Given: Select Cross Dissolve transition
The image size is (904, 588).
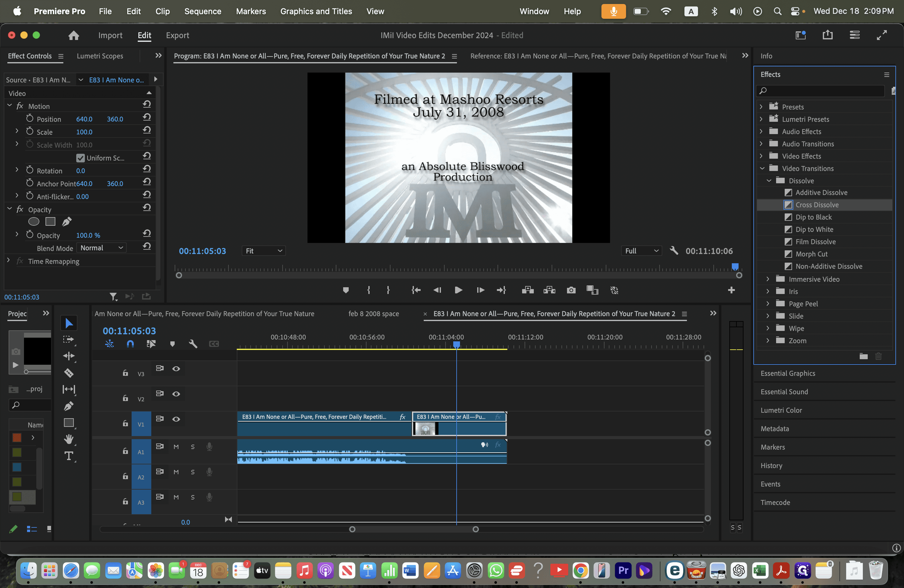Looking at the screenshot, I should coord(817,205).
